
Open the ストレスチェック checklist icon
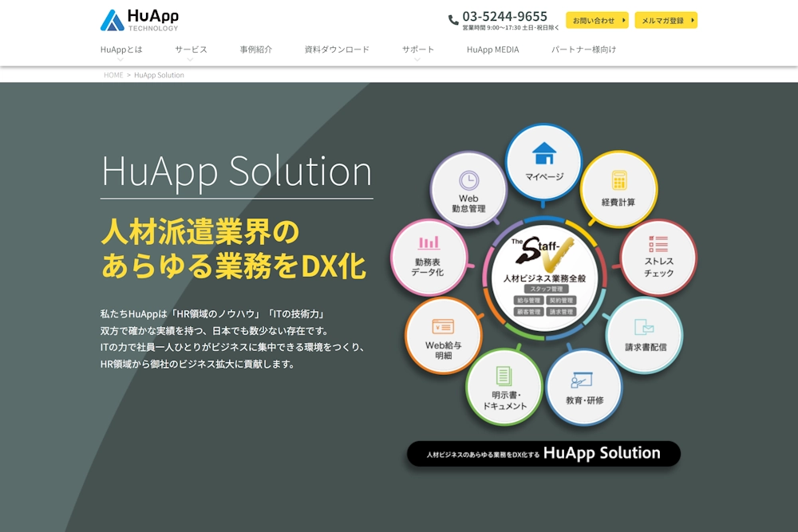[x=658, y=243]
